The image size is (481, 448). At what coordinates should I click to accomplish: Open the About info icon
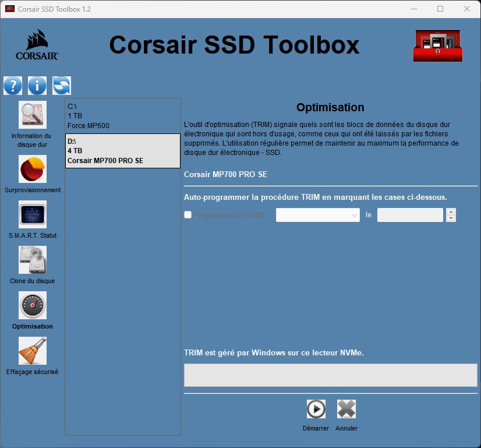(37, 86)
